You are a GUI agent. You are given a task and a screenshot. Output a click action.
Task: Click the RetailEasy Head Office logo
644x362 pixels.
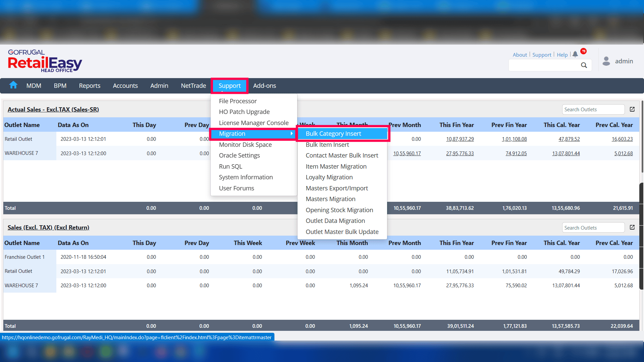(45, 61)
